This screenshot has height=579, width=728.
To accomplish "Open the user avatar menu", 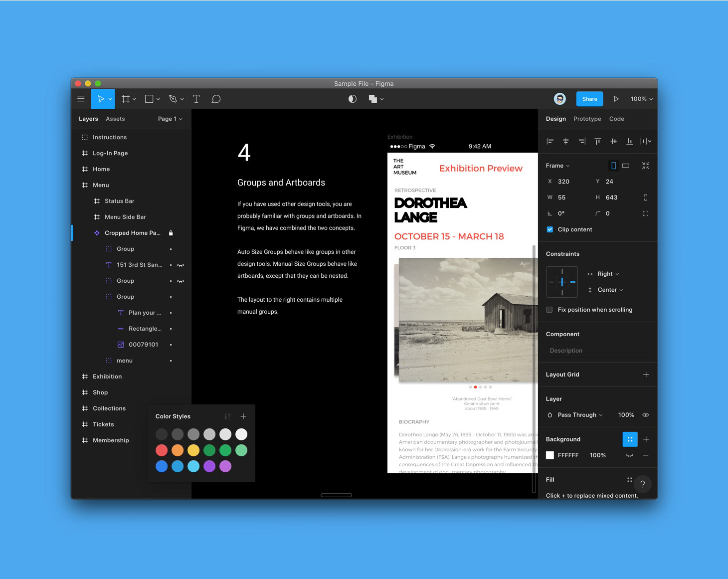I will tap(560, 99).
